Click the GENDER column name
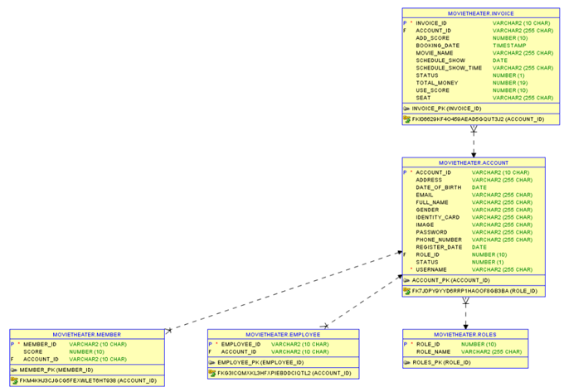The width and height of the screenshot is (564, 392). point(427,210)
